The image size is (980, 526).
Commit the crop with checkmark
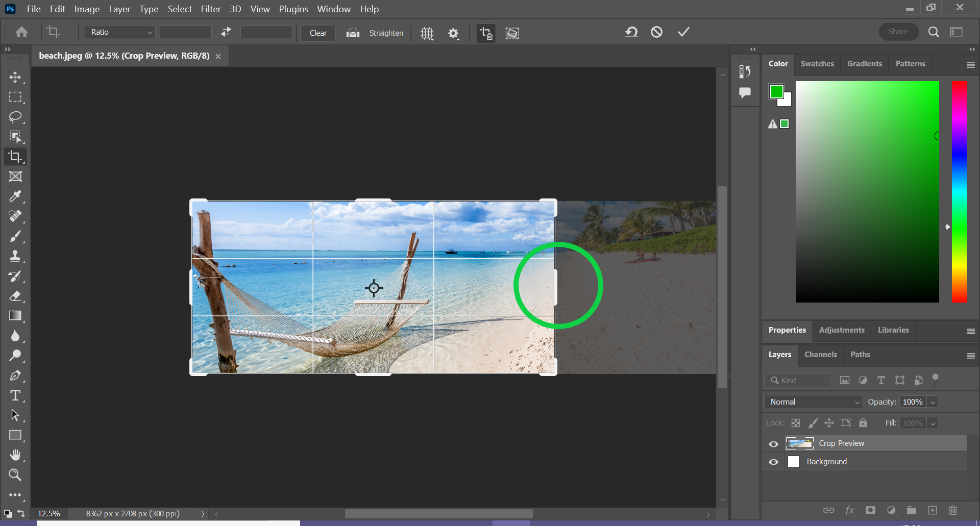click(683, 32)
